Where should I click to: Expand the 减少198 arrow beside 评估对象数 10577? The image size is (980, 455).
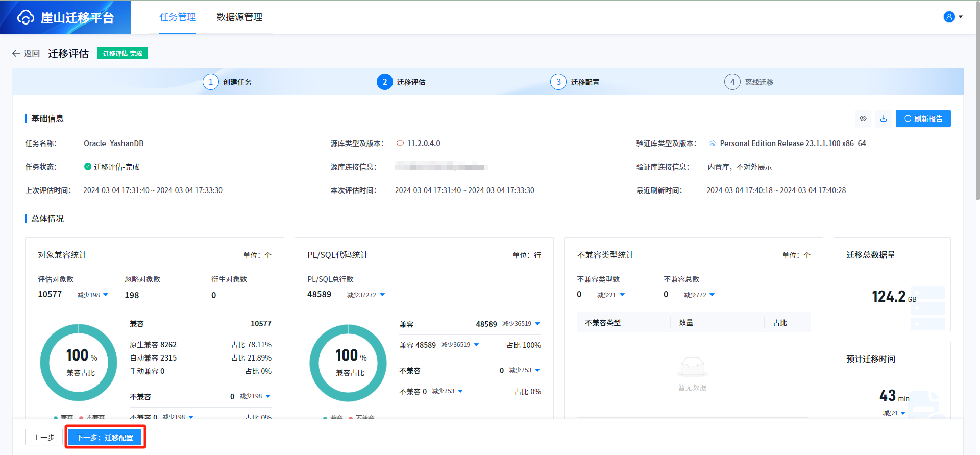(106, 295)
